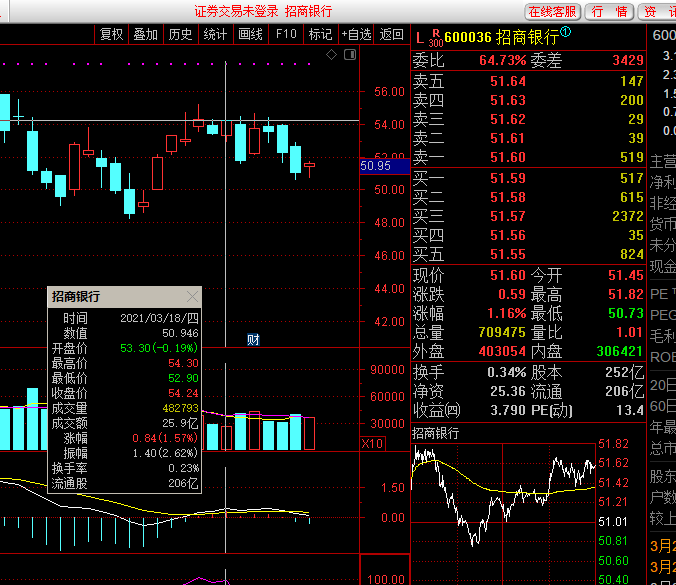
Task: Click stock title 600036 招商银行
Action: (501, 38)
